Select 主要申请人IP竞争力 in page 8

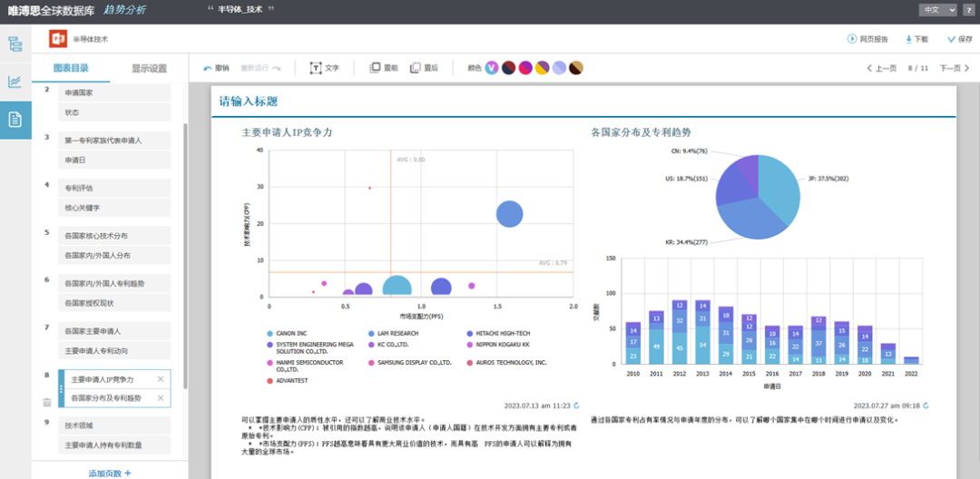coord(102,379)
